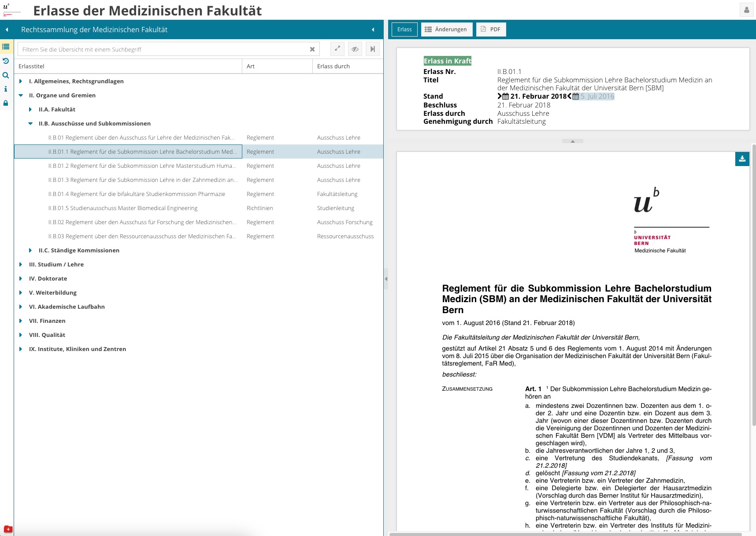
Task: Open II.B.01.4 Studienkommission Pharmazie entry
Action: (137, 194)
